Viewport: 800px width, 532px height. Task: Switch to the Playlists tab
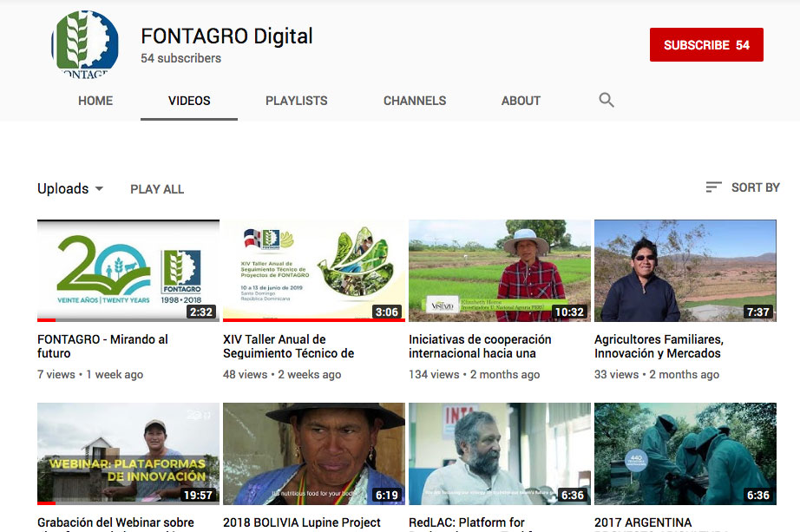coord(297,101)
